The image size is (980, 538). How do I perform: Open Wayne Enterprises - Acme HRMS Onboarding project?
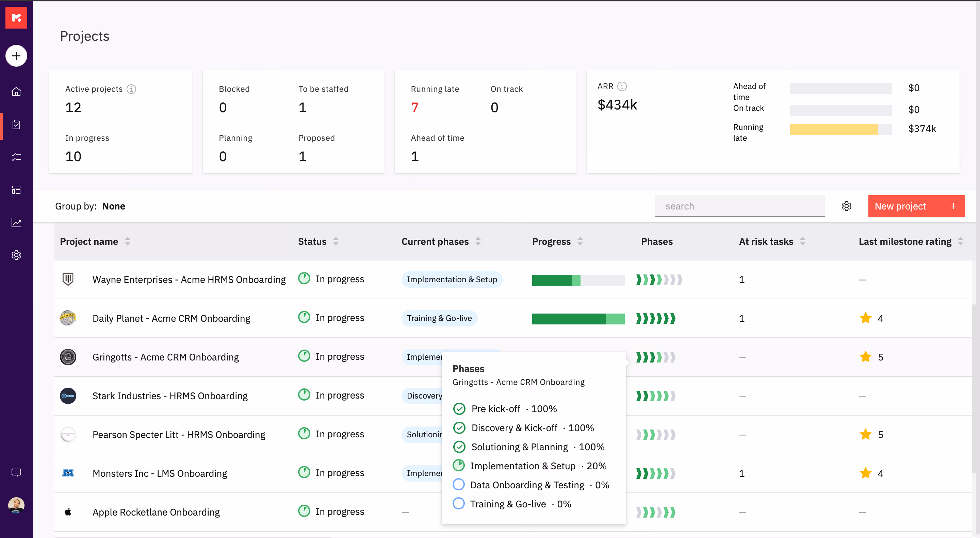[x=189, y=280]
